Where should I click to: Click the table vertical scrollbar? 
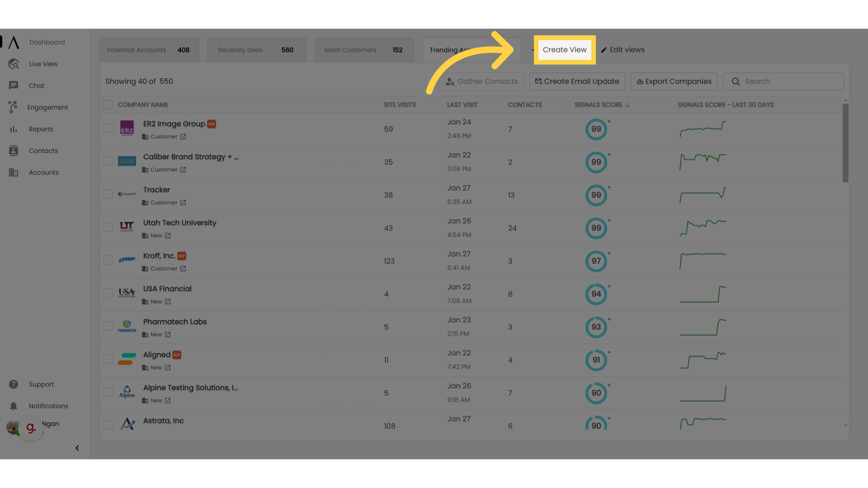[x=845, y=143]
